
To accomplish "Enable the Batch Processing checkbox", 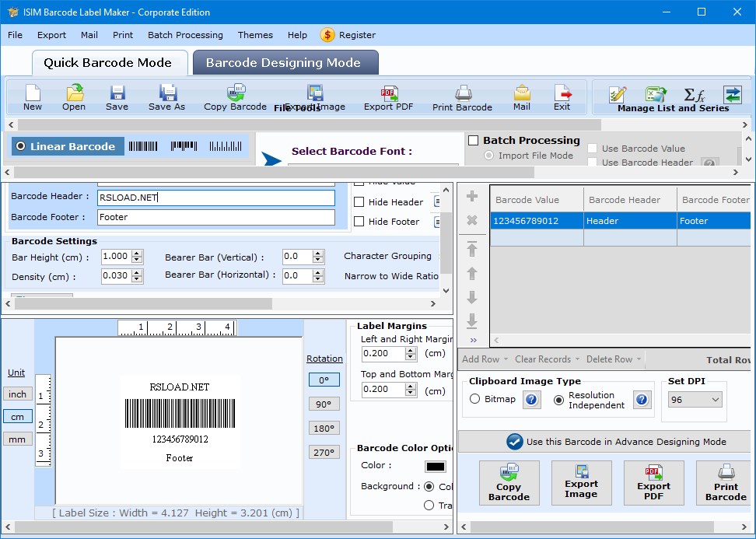I will 473,141.
